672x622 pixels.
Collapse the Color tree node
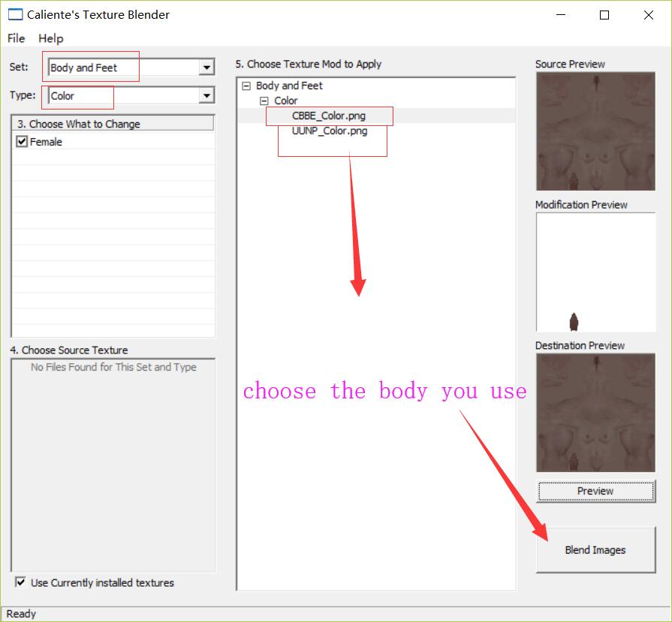click(x=264, y=101)
